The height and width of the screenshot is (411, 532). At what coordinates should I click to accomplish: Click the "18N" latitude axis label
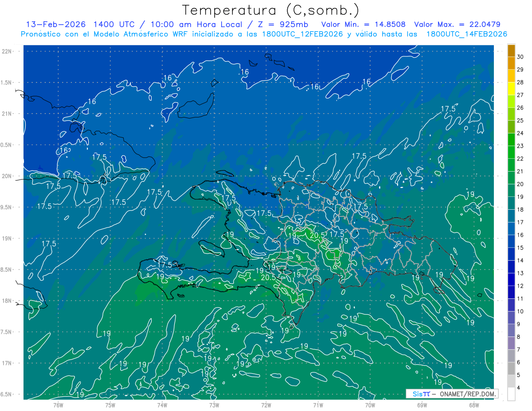[7, 301]
